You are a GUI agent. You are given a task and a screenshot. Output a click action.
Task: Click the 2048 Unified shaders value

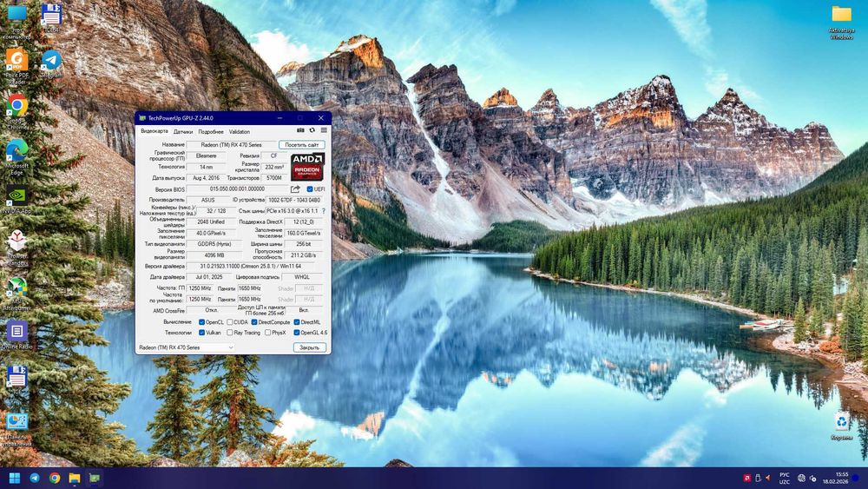[x=211, y=221]
